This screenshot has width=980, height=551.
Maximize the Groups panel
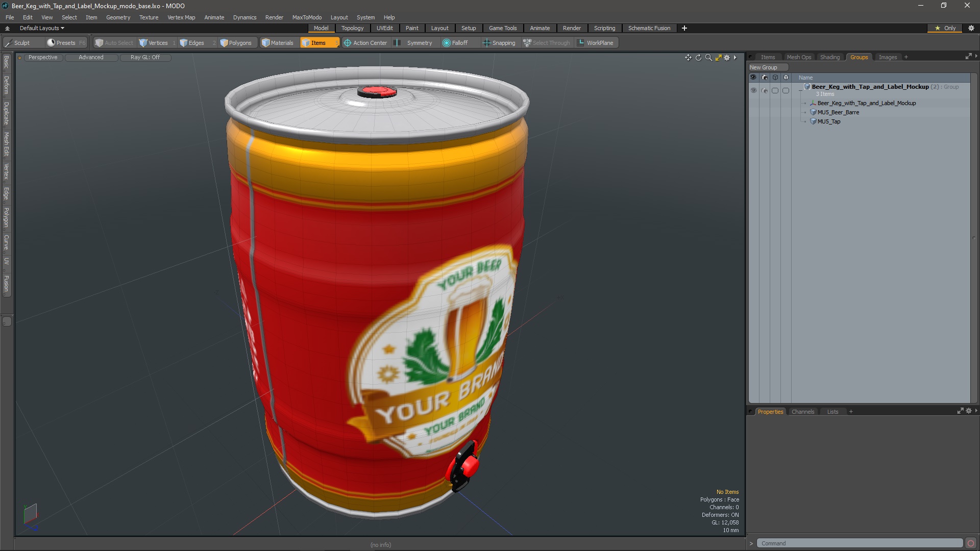[x=968, y=57]
